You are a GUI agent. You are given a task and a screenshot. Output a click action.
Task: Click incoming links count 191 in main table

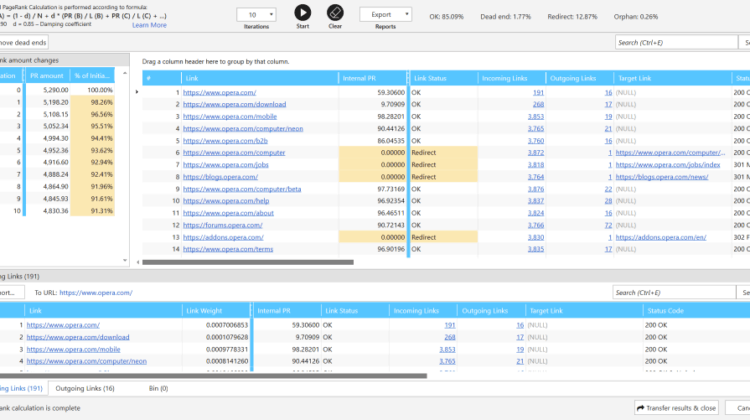[538, 92]
